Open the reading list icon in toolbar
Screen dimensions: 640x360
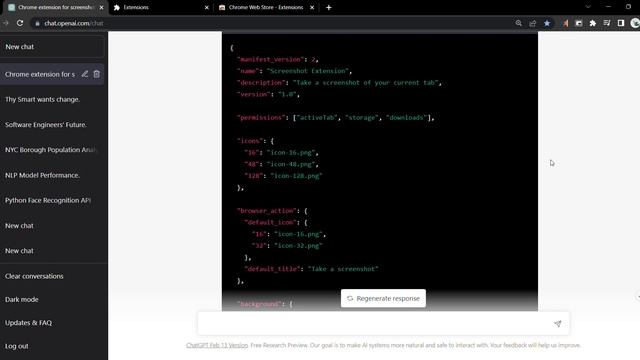[x=607, y=23]
